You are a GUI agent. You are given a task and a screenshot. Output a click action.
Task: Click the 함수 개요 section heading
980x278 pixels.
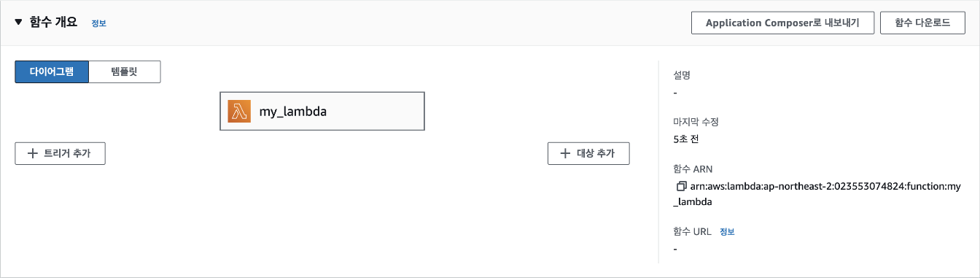point(53,23)
